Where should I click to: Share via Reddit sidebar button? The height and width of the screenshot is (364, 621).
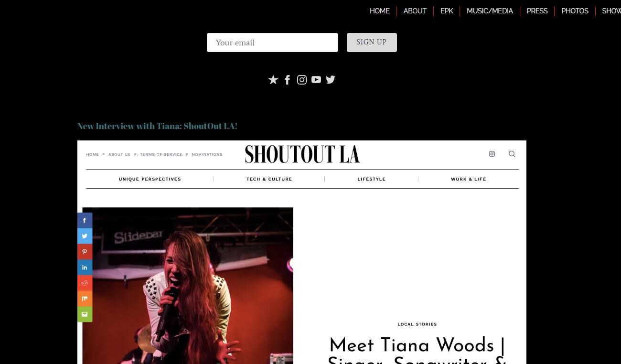point(85,283)
